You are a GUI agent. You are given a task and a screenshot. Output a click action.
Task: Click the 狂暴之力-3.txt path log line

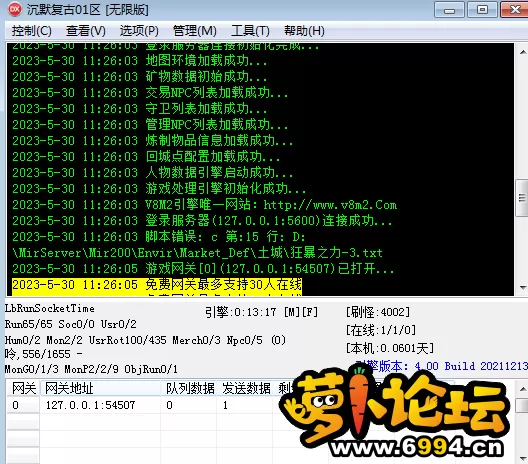point(197,253)
